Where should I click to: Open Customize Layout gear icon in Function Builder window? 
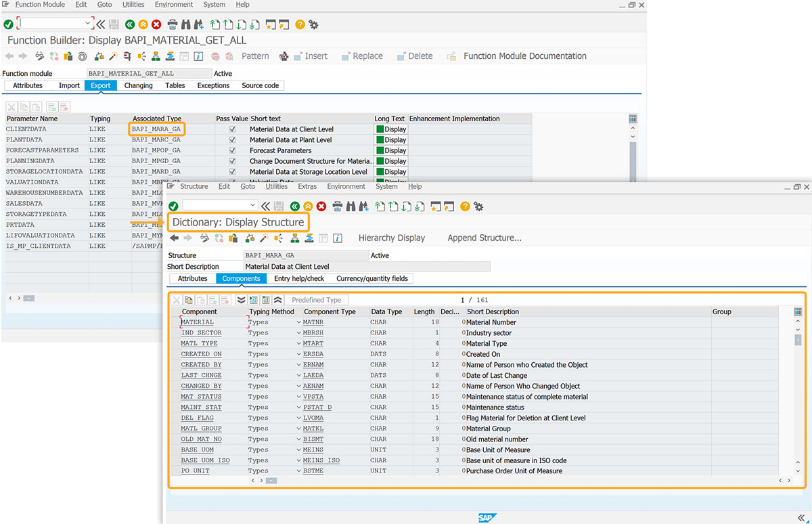coord(313,24)
